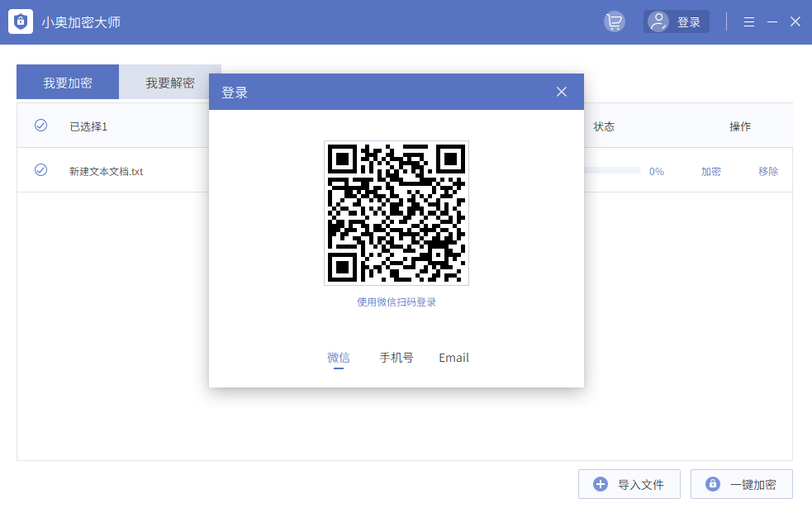The width and height of the screenshot is (812, 513).
Task: Switch to the 我要解密 tab
Action: (169, 83)
